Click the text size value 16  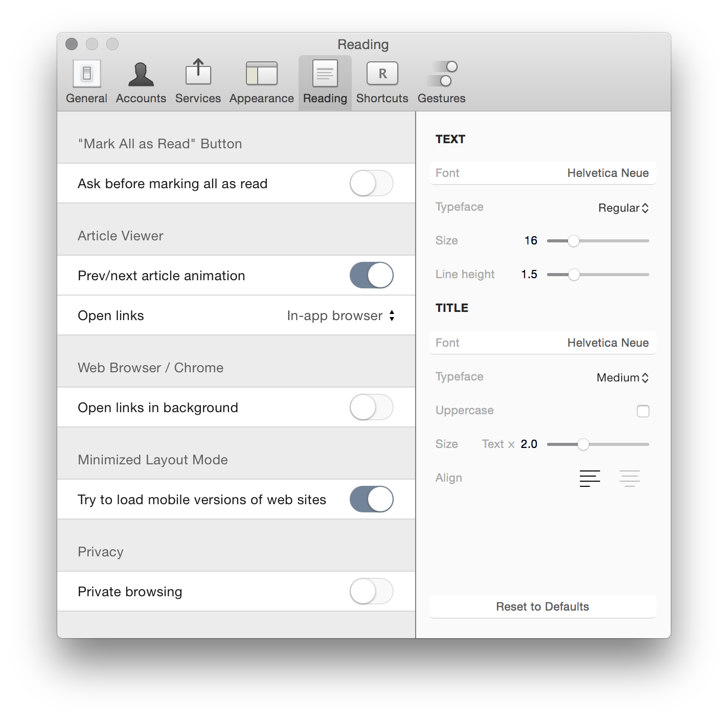click(x=531, y=241)
